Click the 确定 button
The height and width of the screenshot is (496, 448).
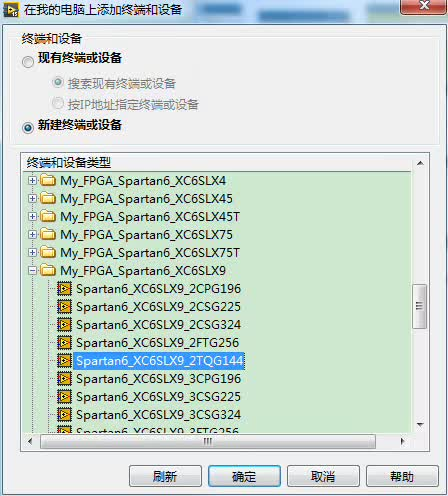pos(244,476)
